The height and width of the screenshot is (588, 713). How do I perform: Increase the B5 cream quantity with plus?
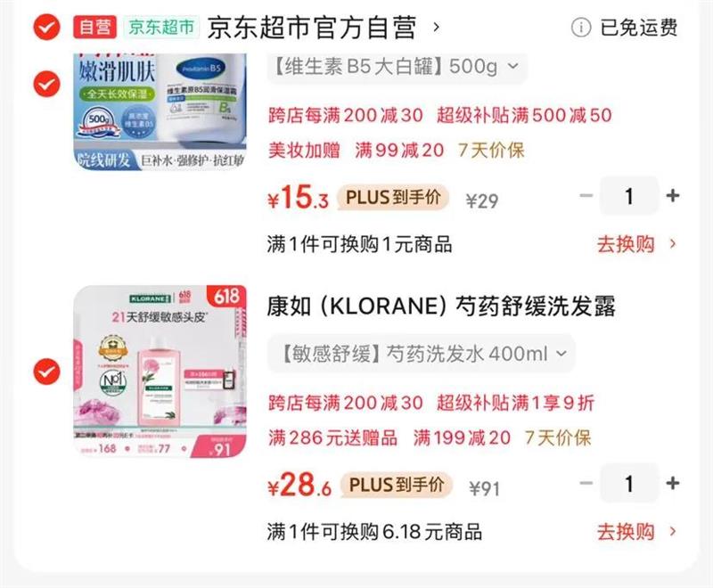(673, 196)
